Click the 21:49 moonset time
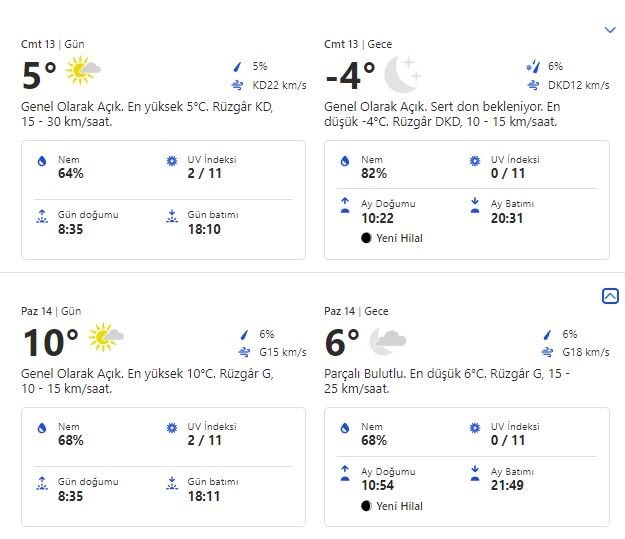Viewport: 625px width, 539px height. [x=506, y=486]
